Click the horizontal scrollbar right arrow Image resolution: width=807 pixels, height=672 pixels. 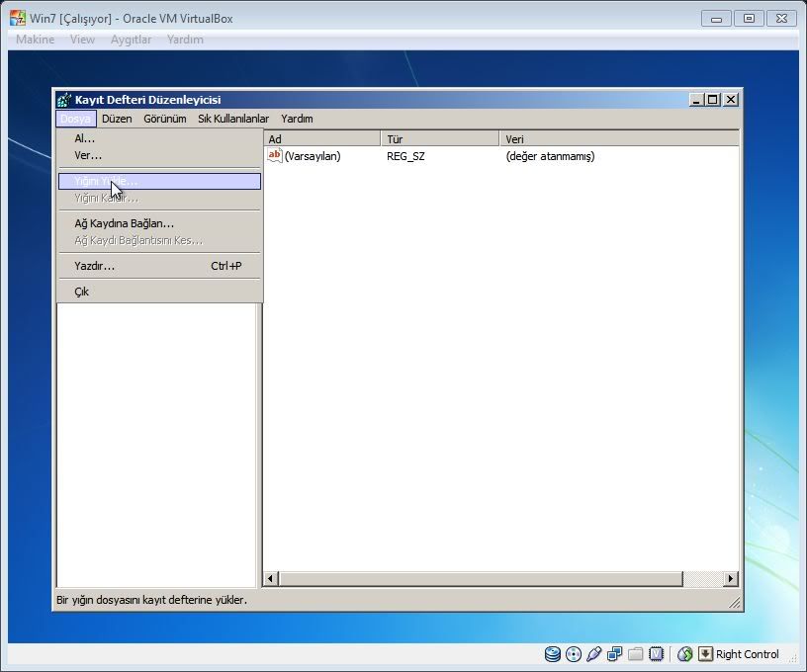click(x=731, y=579)
